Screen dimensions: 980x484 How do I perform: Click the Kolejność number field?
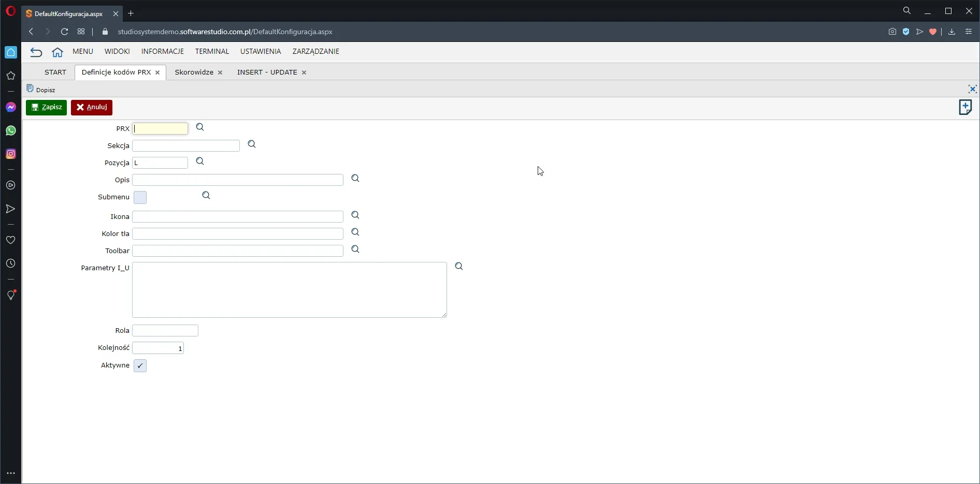pyautogui.click(x=158, y=348)
